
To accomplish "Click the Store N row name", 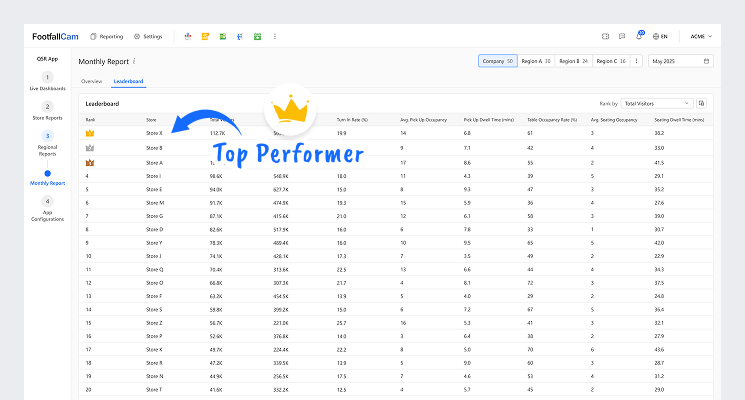I will [x=154, y=376].
